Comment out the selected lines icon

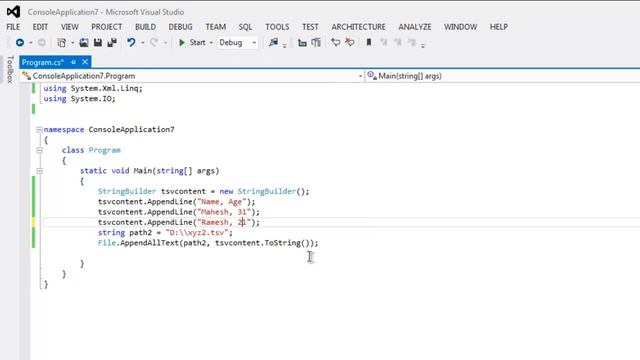(x=336, y=42)
